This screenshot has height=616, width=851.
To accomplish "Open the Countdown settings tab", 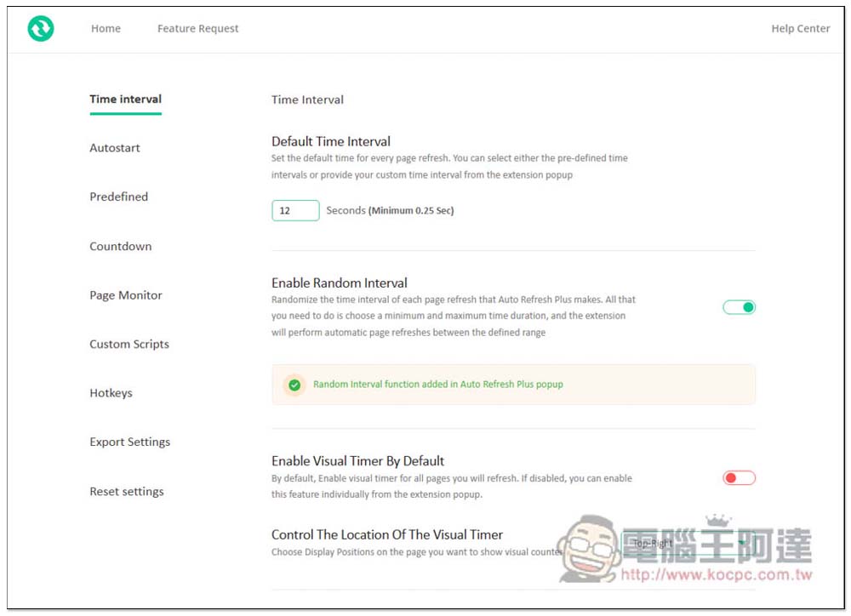I will 121,246.
